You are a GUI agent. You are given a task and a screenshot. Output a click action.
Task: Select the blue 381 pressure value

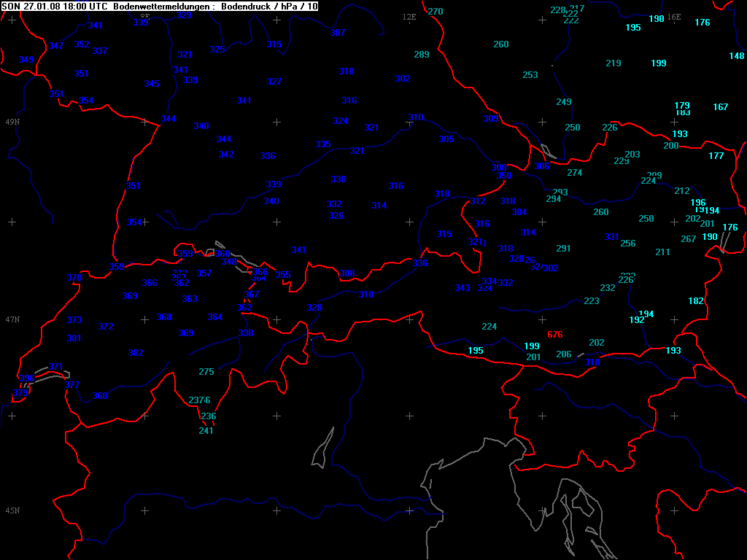pyautogui.click(x=74, y=338)
